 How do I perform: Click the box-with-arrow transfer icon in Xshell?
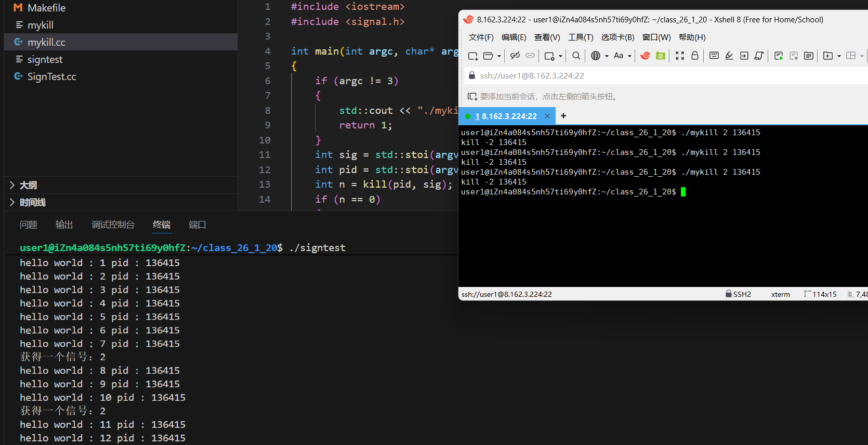pyautogui.click(x=744, y=56)
